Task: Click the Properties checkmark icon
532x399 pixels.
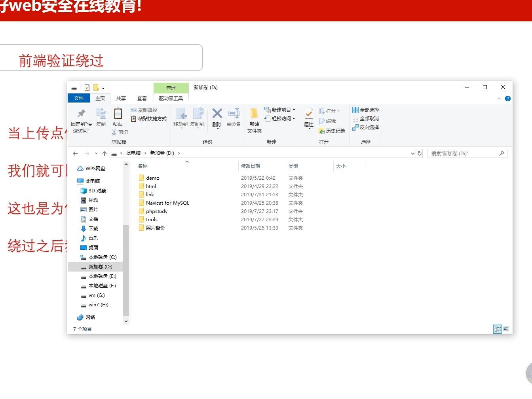Action: 309,114
